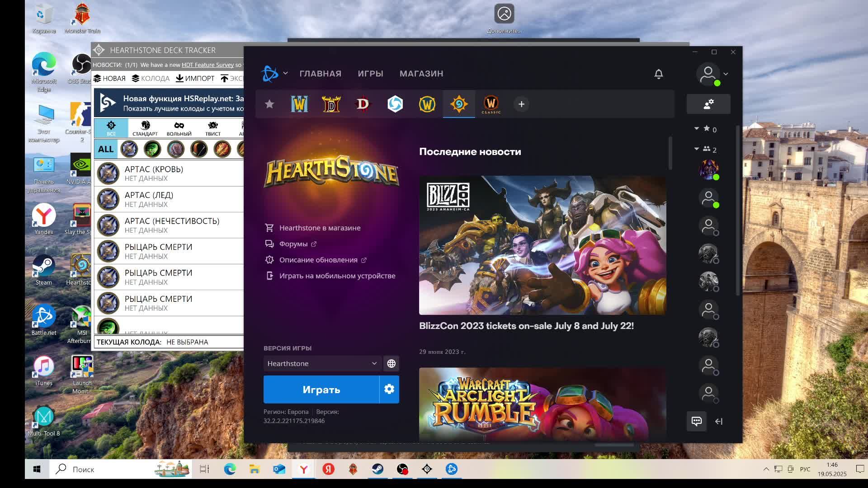Toggle the ВОЛЬНЫЙ format filter in Deck Tracker
Image resolution: width=868 pixels, height=488 pixels.
179,128
